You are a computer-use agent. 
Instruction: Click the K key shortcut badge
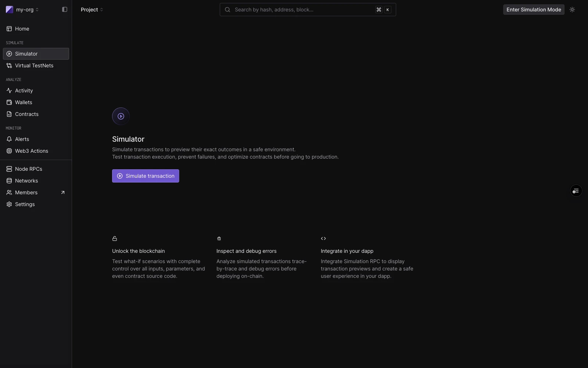coord(388,10)
